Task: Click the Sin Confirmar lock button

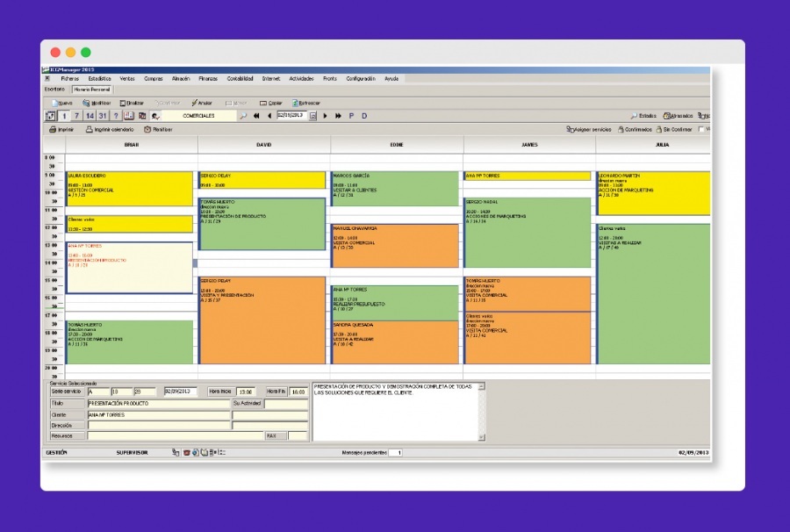Action: tap(673, 129)
